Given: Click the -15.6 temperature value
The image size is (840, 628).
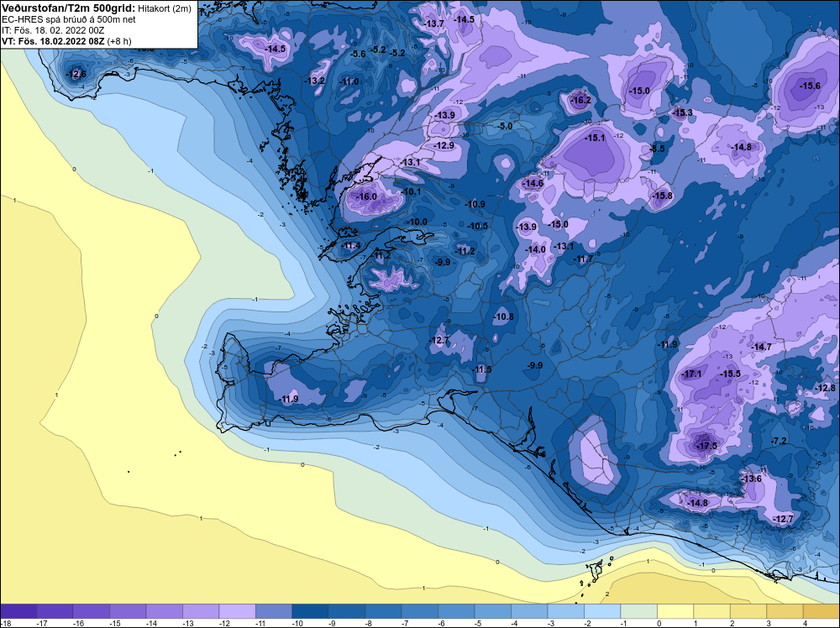Looking at the screenshot, I should click(810, 86).
